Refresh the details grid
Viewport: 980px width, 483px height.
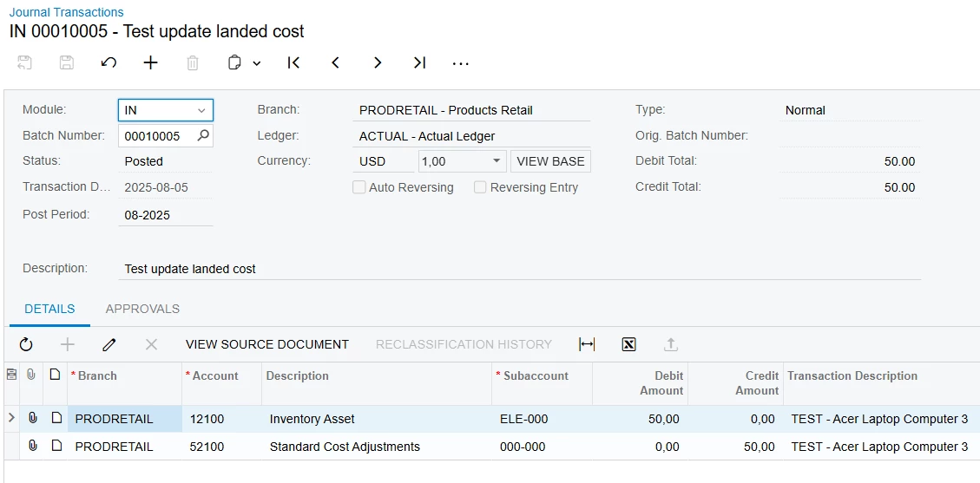[x=26, y=344]
